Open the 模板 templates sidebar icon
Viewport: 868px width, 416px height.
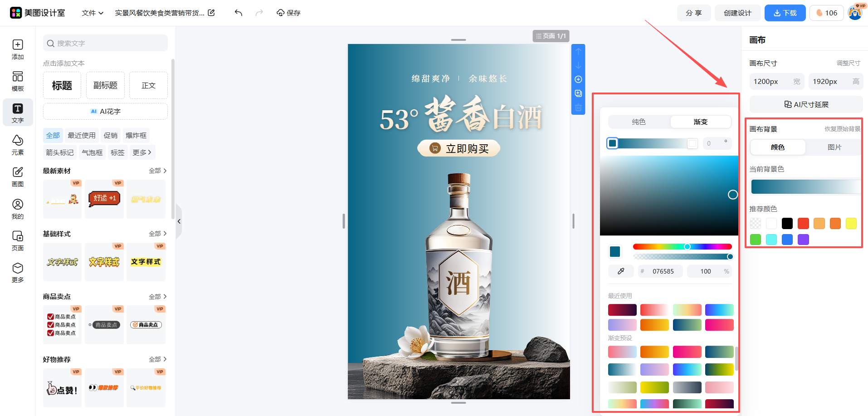[18, 81]
